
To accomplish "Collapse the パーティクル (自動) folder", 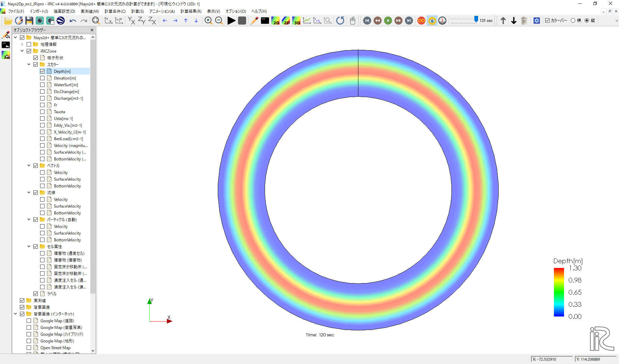I will coord(29,219).
